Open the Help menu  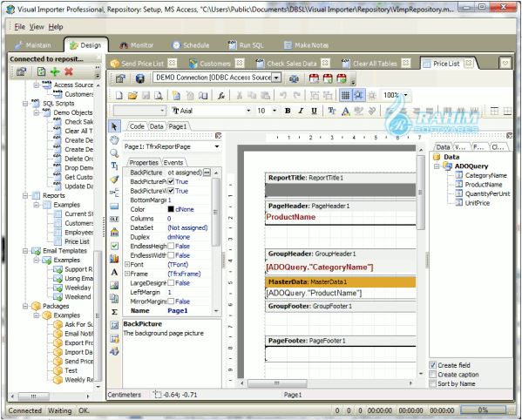[x=56, y=27]
